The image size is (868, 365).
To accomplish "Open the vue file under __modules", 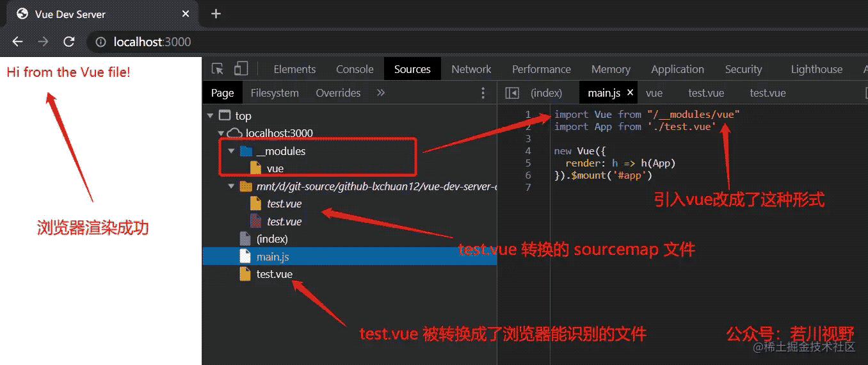I will [x=275, y=168].
